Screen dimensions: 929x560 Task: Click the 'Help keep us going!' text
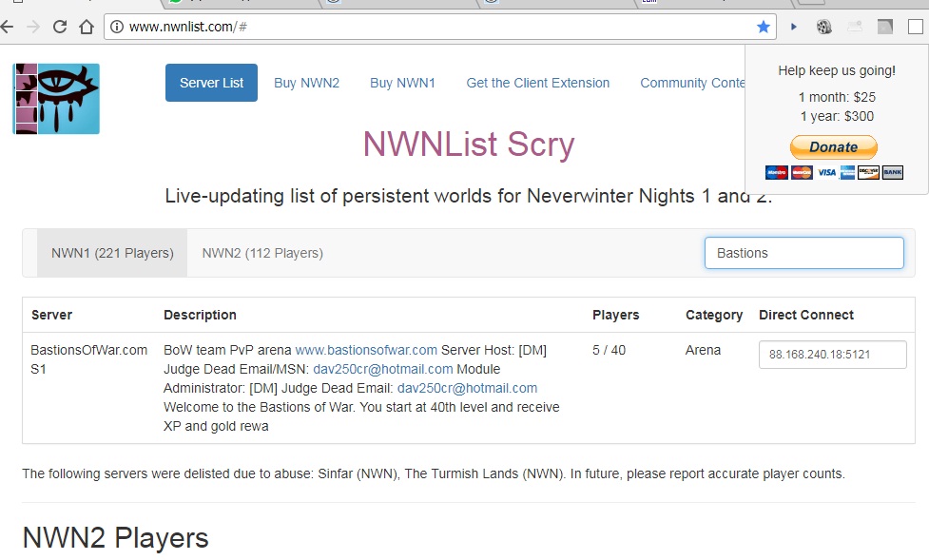[x=837, y=70]
